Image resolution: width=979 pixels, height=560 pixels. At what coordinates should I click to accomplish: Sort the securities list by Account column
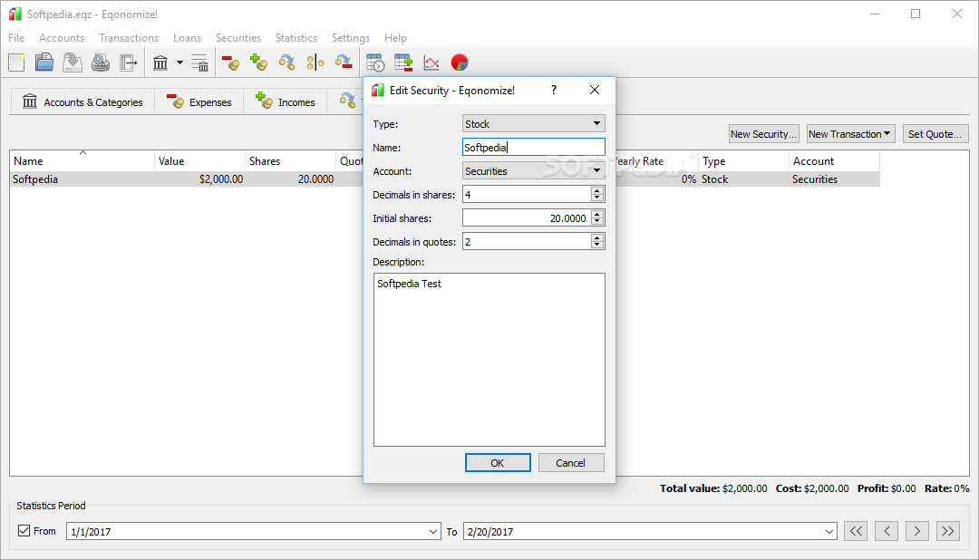tap(834, 160)
